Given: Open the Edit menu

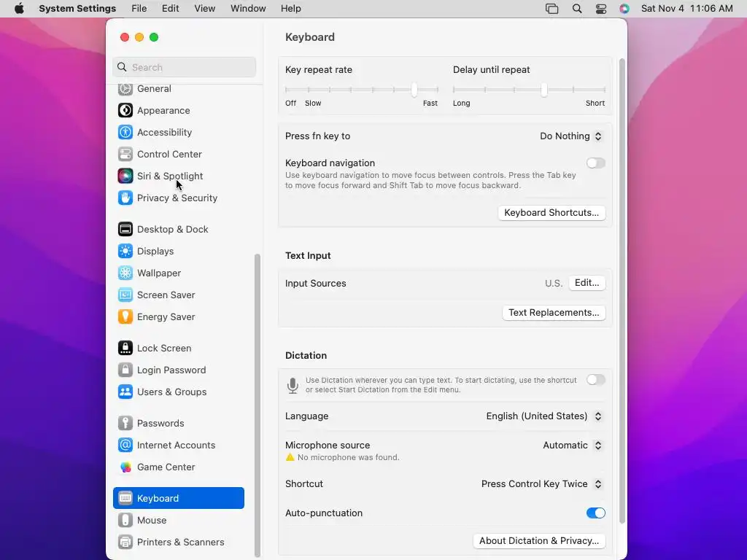Looking at the screenshot, I should [x=171, y=9].
